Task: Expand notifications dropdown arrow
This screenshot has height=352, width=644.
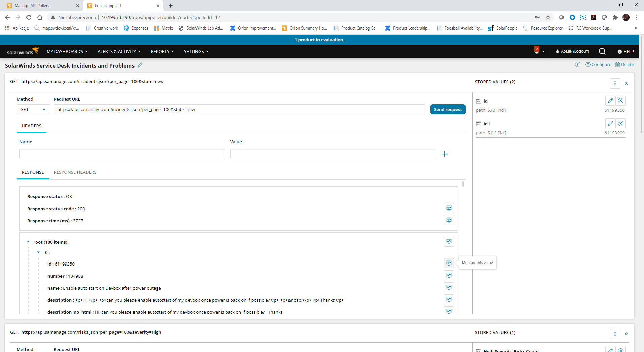Action: [543, 51]
